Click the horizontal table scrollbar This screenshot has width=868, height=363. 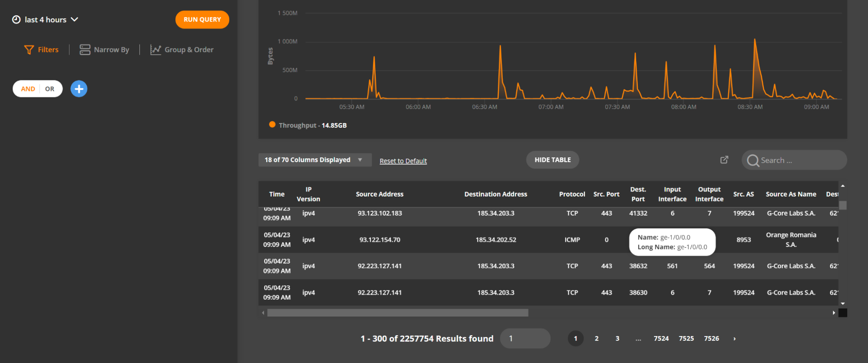[397, 313]
